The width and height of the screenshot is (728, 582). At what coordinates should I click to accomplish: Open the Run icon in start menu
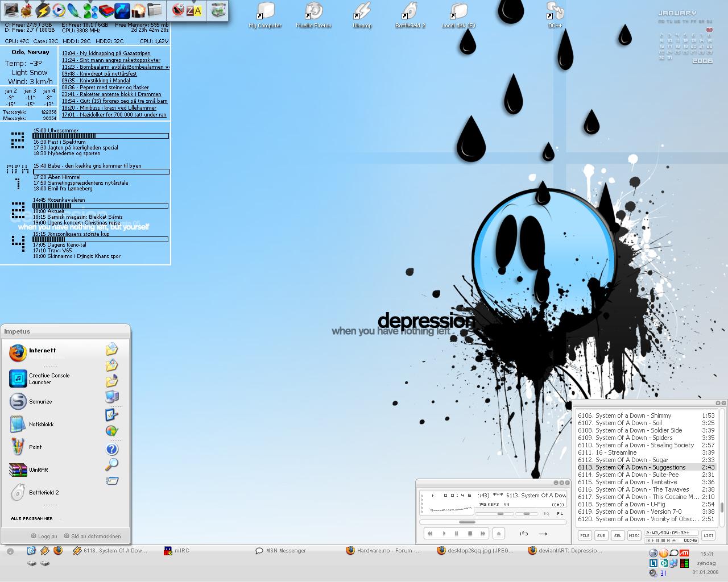[112, 481]
